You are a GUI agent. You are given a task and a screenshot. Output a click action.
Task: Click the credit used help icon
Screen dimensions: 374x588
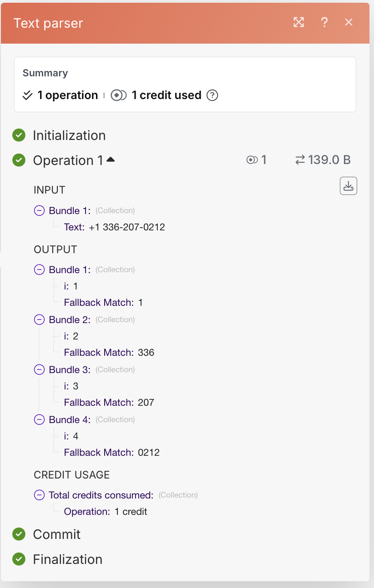(x=212, y=95)
